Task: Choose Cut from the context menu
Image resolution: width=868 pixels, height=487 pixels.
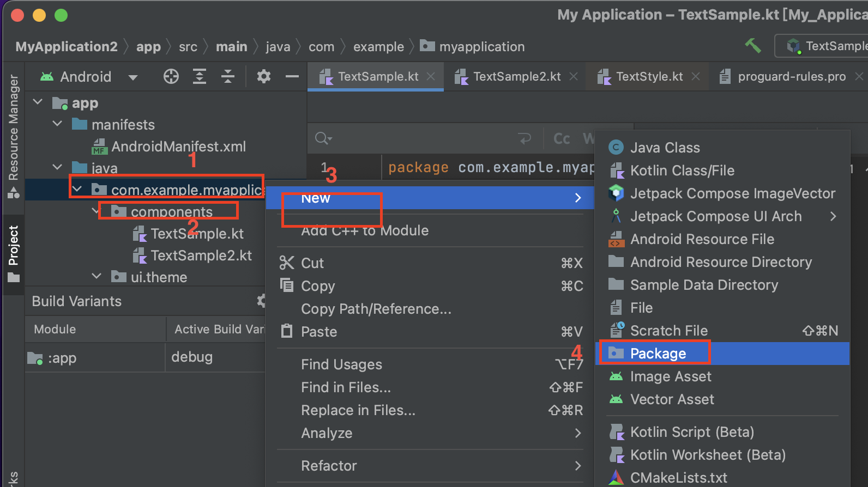Action: [x=430, y=263]
